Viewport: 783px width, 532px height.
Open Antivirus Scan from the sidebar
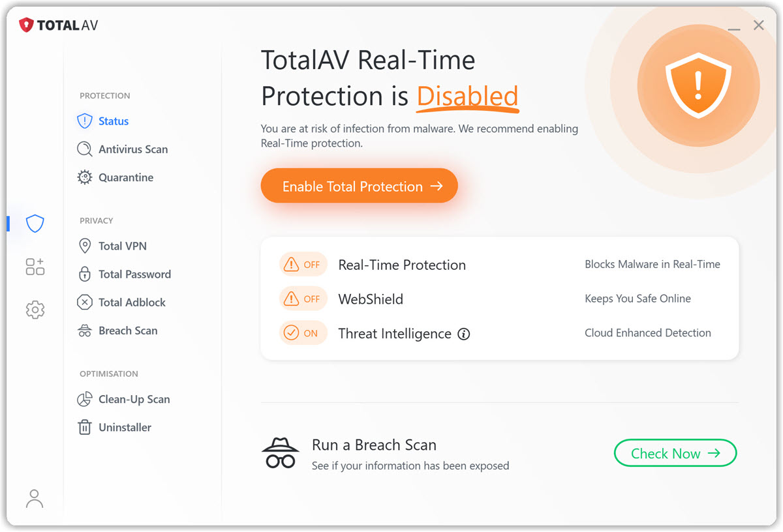click(x=132, y=149)
